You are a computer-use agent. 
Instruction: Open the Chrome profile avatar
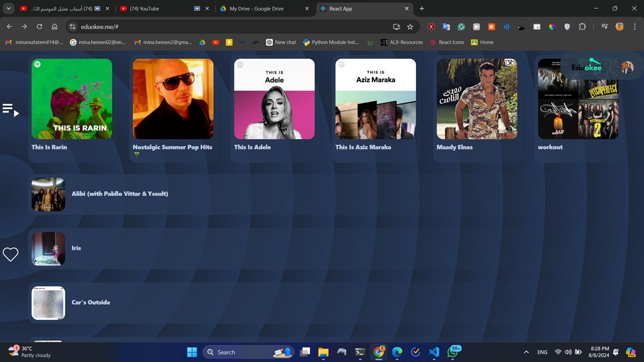click(619, 27)
